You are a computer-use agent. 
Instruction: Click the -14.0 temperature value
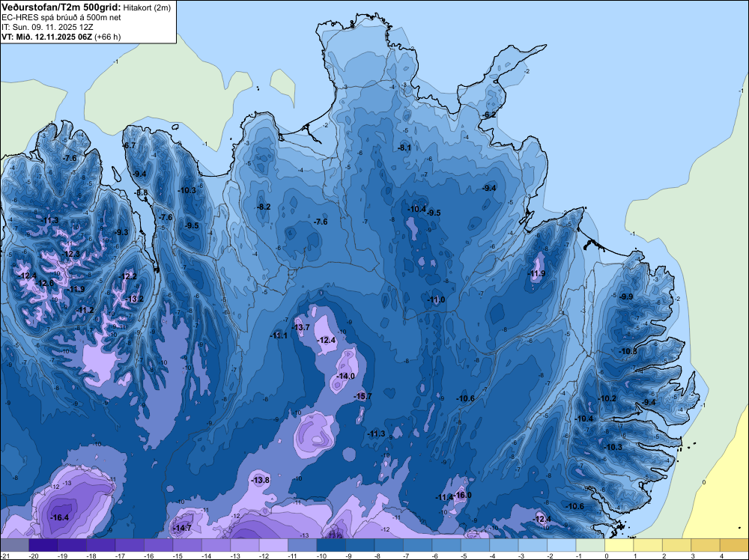point(346,376)
